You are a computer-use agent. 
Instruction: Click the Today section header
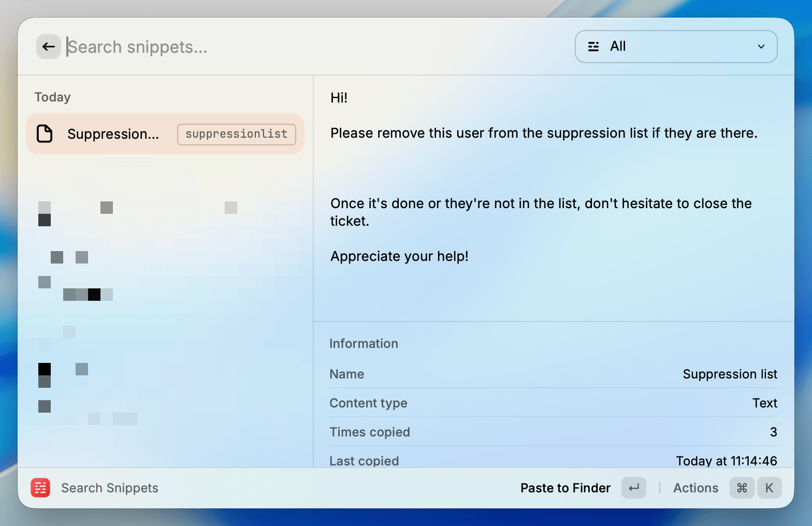coord(52,97)
